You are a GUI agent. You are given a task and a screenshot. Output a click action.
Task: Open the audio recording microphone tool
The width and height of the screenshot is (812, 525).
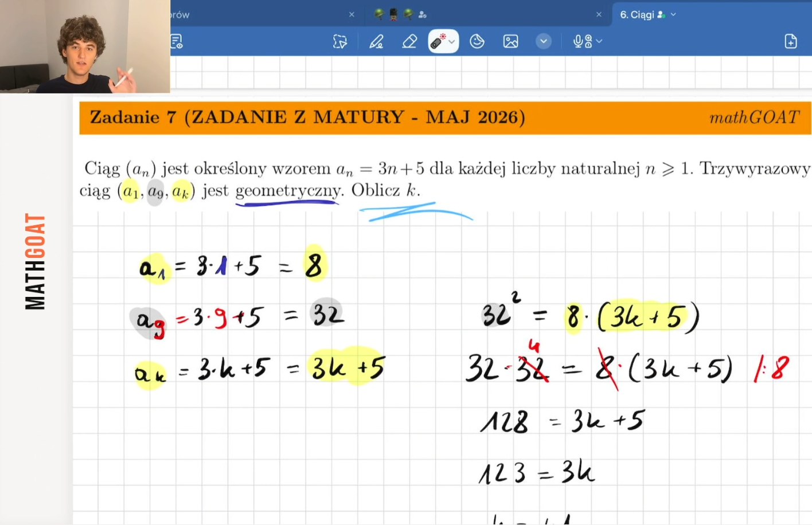tap(583, 41)
